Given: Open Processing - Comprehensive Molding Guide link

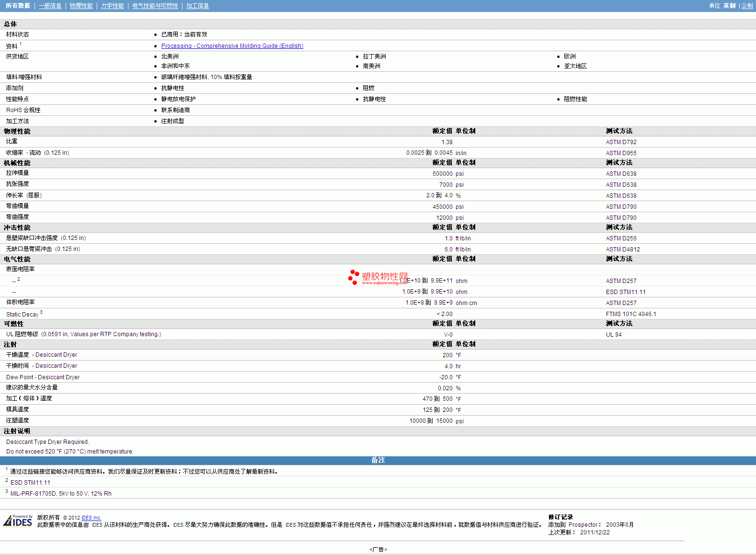Looking at the screenshot, I should pos(232,46).
